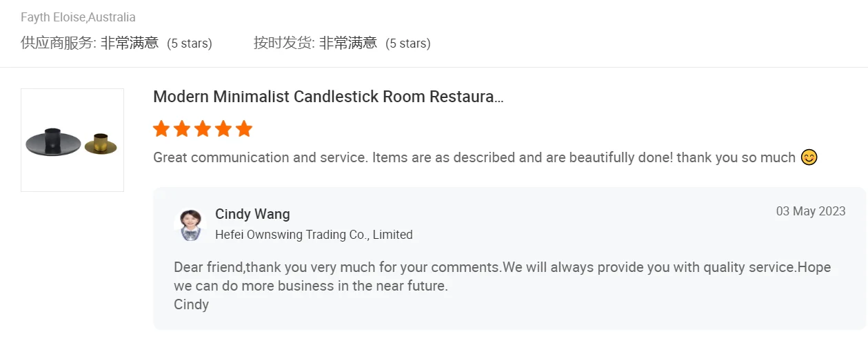Open Cindy Wang's avatar photo
The height and width of the screenshot is (341, 868).
(x=190, y=224)
